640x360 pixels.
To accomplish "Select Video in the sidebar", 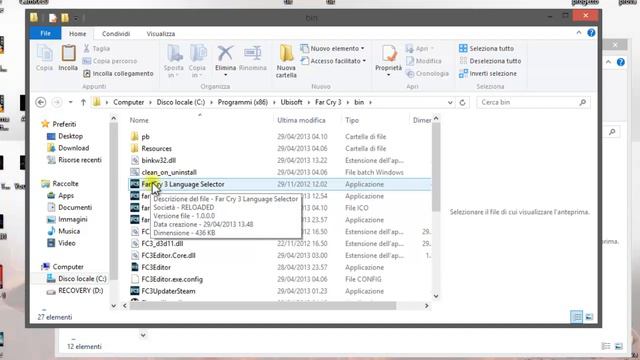I will [61, 243].
